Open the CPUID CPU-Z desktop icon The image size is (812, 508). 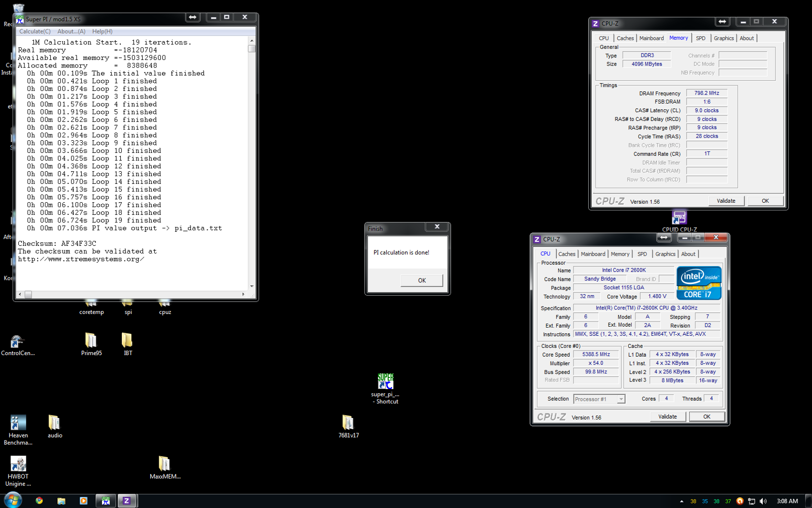(x=679, y=221)
